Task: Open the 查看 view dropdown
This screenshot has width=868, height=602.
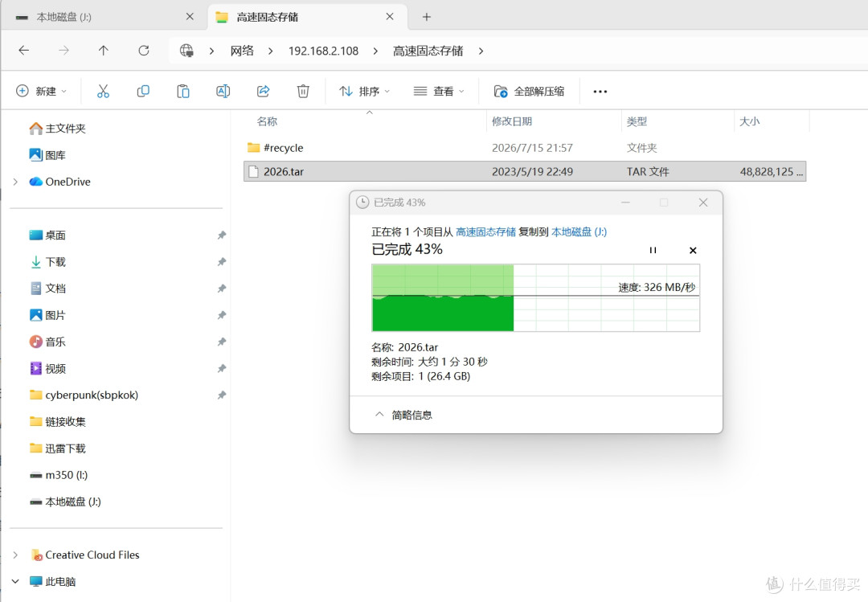Action: (x=439, y=92)
